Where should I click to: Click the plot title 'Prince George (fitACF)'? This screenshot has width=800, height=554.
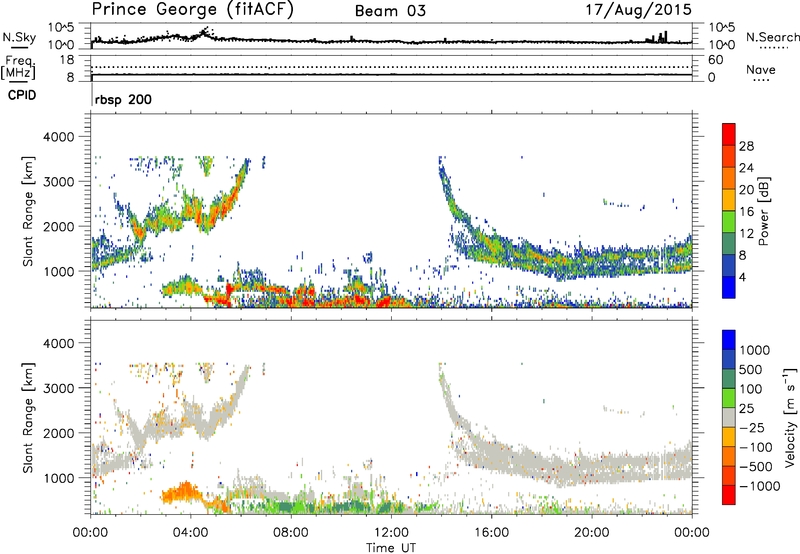tap(193, 10)
